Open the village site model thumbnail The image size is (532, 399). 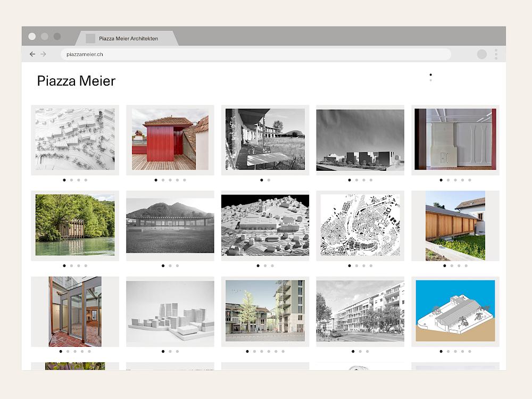tap(265, 225)
